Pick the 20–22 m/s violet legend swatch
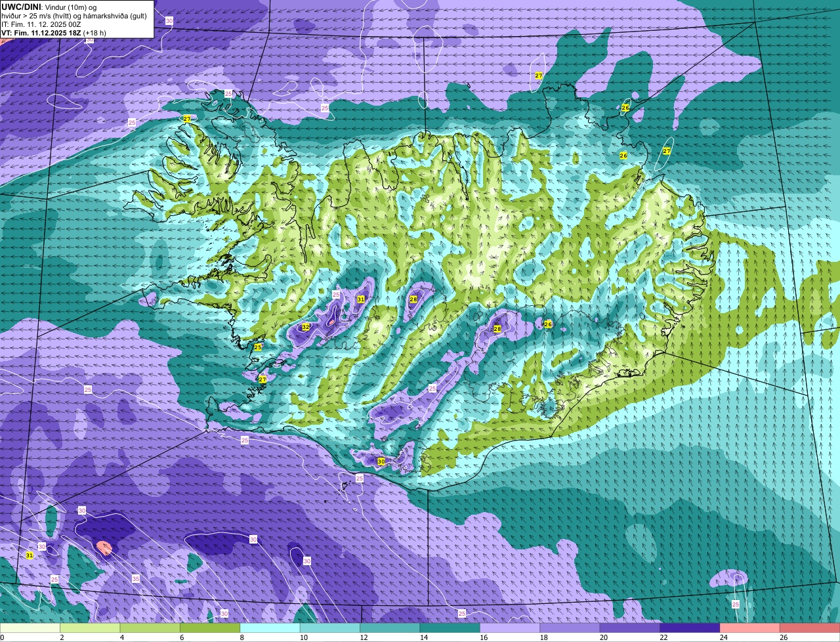The width and height of the screenshot is (840, 642). click(631, 628)
